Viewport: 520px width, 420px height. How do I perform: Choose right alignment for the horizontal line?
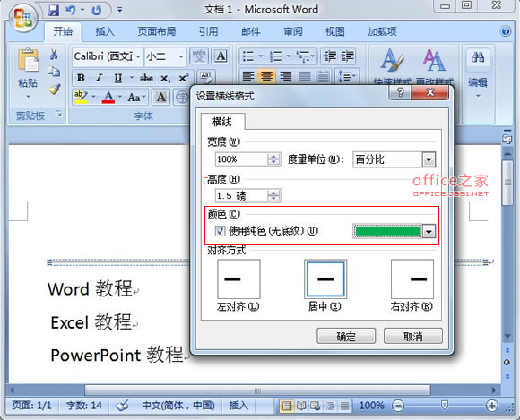[x=412, y=279]
